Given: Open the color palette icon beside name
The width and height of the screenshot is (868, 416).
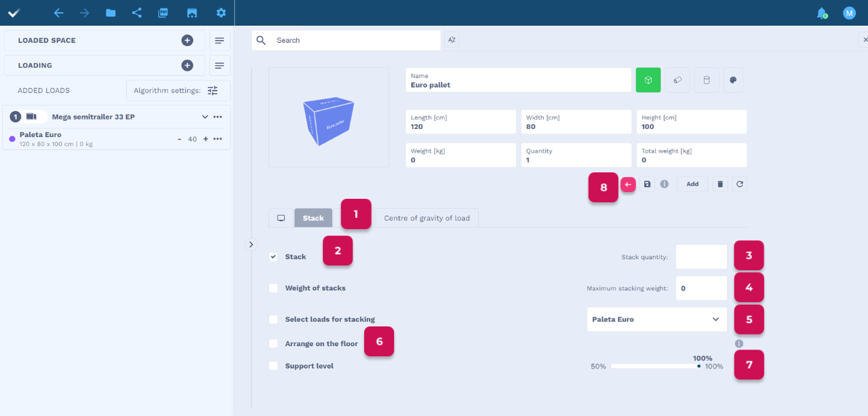Looking at the screenshot, I should [733, 80].
